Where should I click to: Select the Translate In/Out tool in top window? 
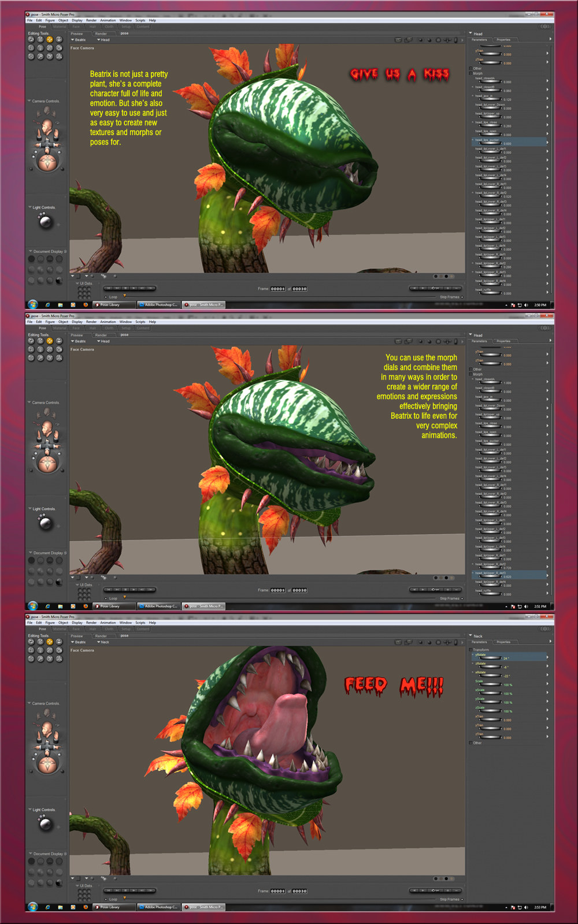click(x=59, y=39)
